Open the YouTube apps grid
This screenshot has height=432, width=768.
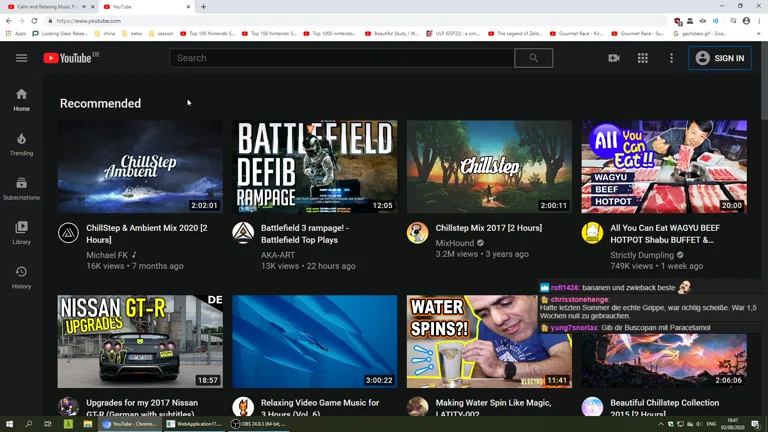pos(643,58)
